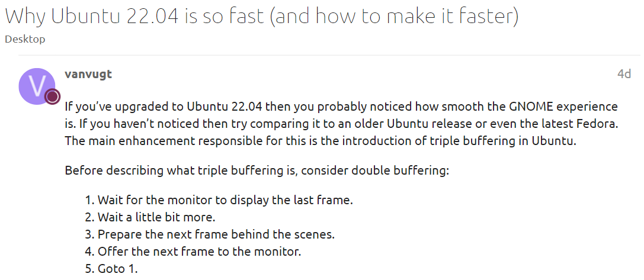Open the Desktop category link
This screenshot has width=644, height=280.
(25, 40)
